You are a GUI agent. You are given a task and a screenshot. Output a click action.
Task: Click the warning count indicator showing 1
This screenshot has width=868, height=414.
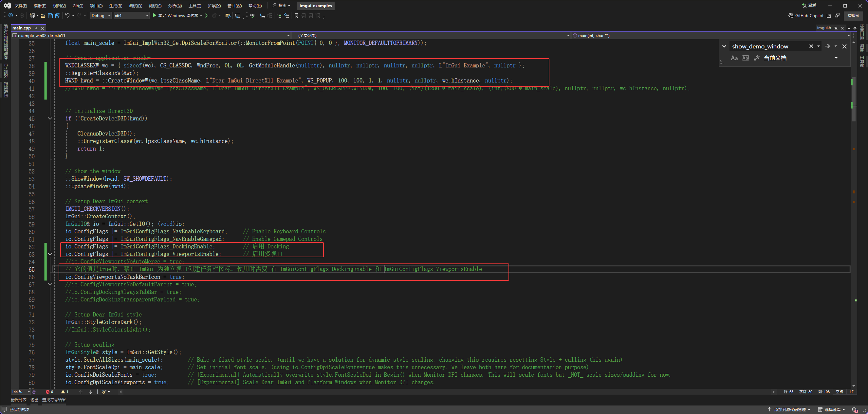tap(65, 392)
